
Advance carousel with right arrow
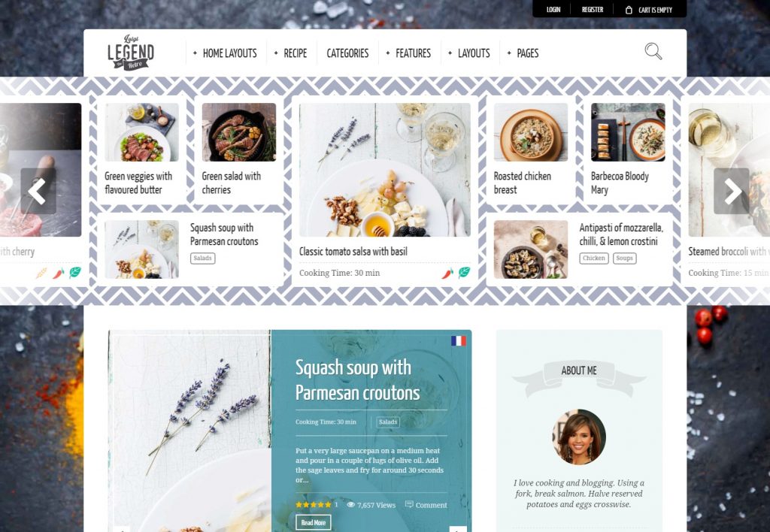(731, 191)
